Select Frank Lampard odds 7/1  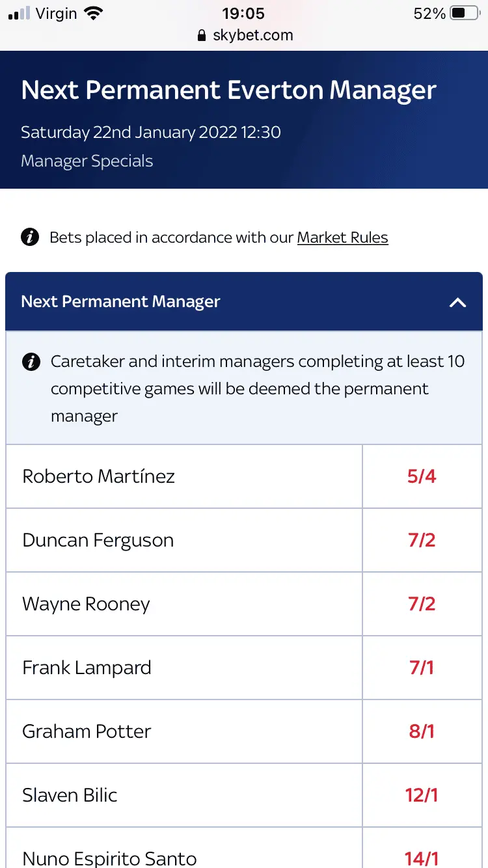[422, 668]
